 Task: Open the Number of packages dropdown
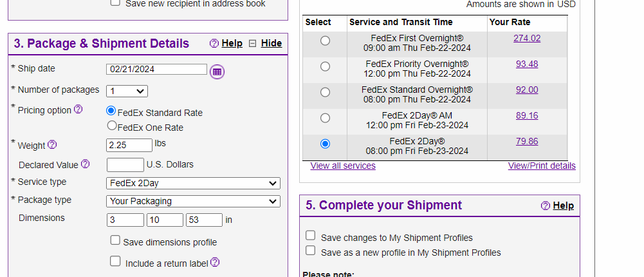pyautogui.click(x=127, y=91)
